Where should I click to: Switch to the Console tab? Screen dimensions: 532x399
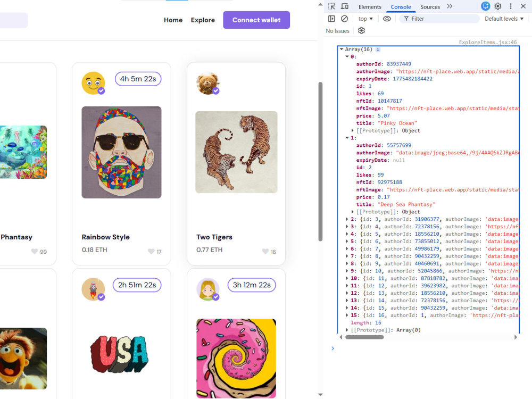pos(401,7)
